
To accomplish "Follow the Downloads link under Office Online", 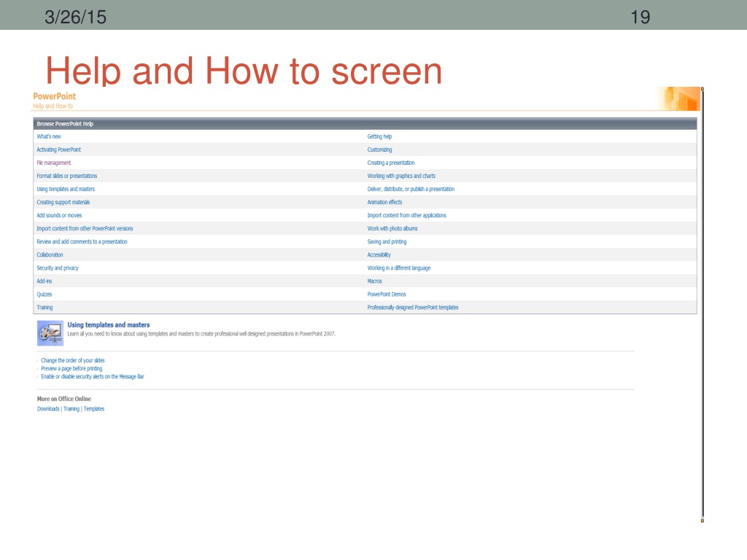I will coord(48,409).
